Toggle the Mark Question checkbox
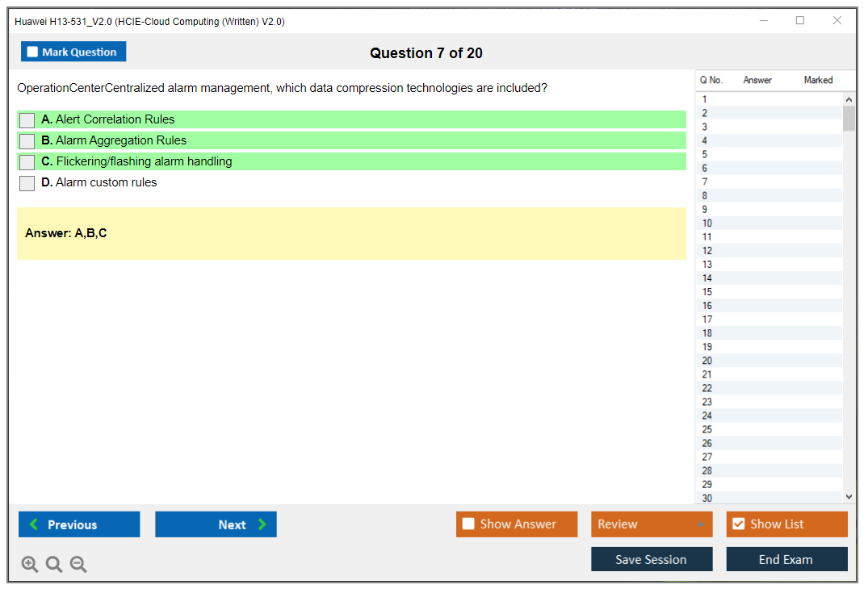The height and width of the screenshot is (593, 868). [33, 52]
